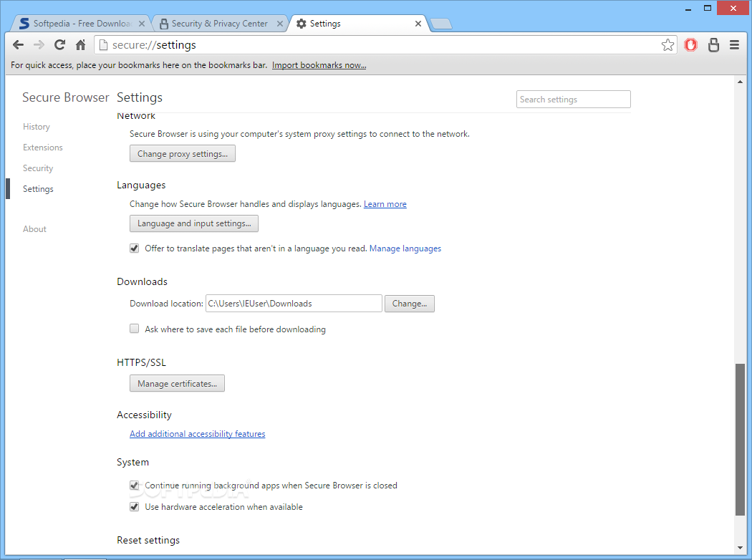Click the Accessibility section heading

(x=144, y=415)
